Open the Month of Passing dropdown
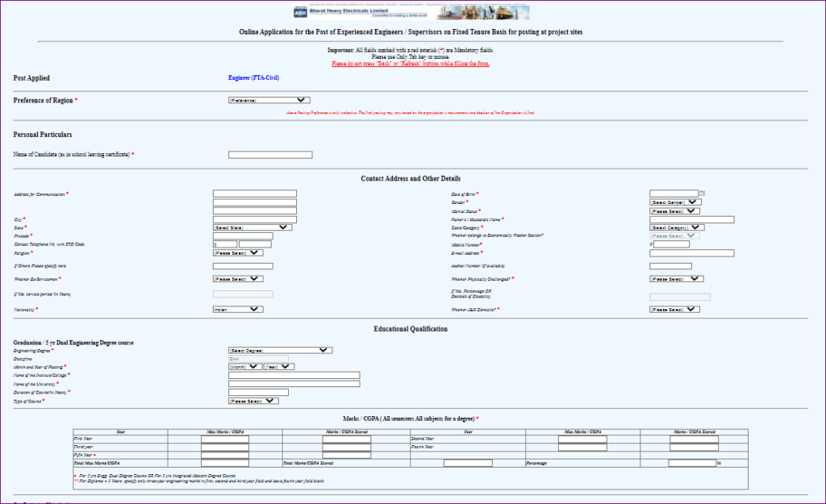Image resolution: width=826 pixels, height=504 pixels. coord(245,366)
